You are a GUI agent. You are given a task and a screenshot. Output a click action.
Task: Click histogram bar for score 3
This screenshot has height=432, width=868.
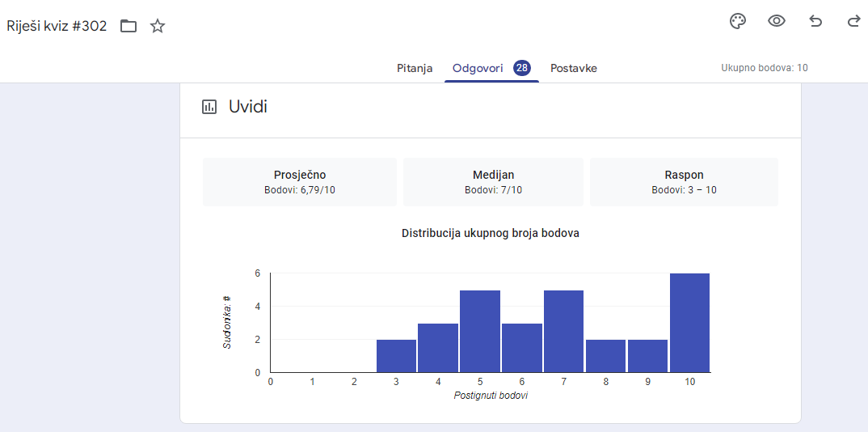[x=396, y=356]
